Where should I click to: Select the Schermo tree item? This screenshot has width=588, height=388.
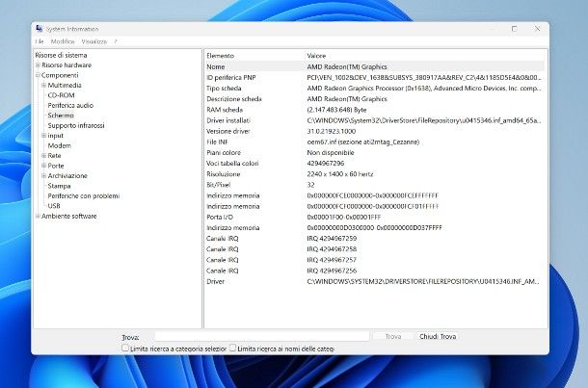(61, 116)
